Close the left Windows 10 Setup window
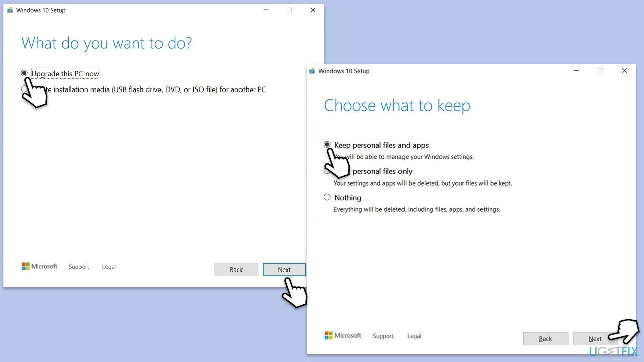The image size is (644, 362). coord(313,10)
